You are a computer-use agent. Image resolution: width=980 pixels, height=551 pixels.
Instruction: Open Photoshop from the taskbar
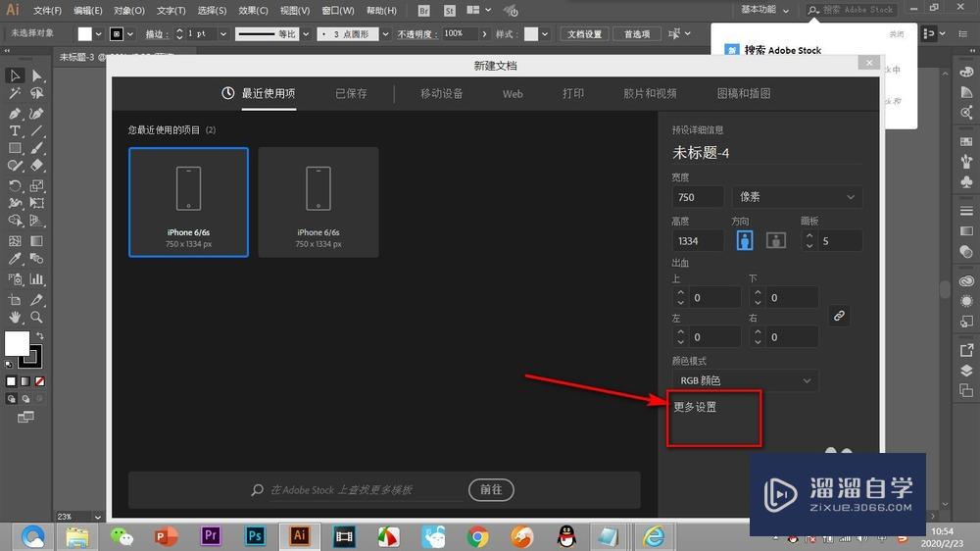tap(255, 536)
